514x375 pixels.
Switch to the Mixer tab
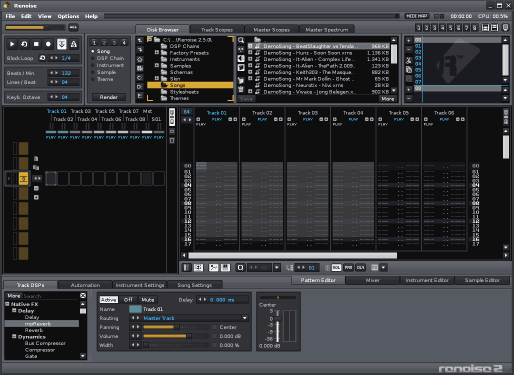373,280
